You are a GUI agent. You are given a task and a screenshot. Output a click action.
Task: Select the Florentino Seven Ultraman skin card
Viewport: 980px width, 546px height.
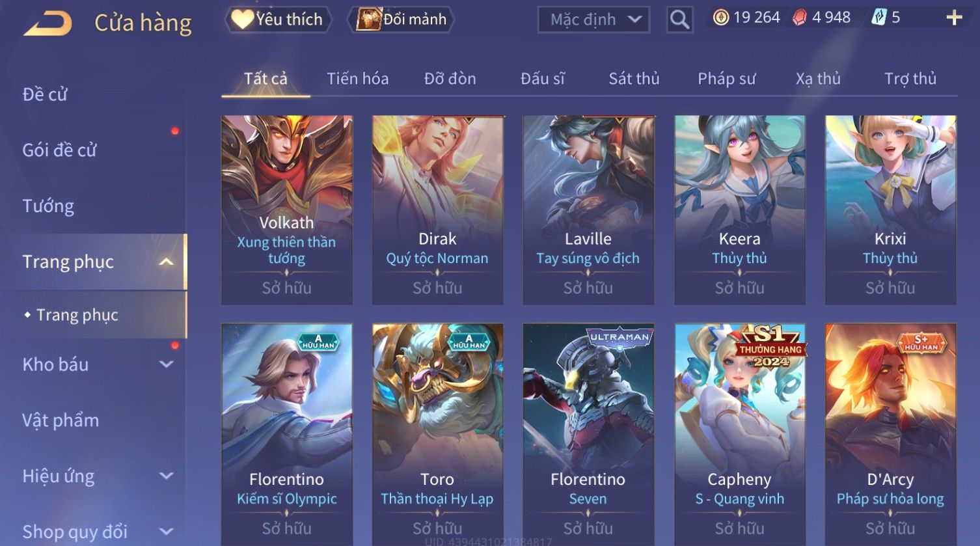tap(588, 433)
